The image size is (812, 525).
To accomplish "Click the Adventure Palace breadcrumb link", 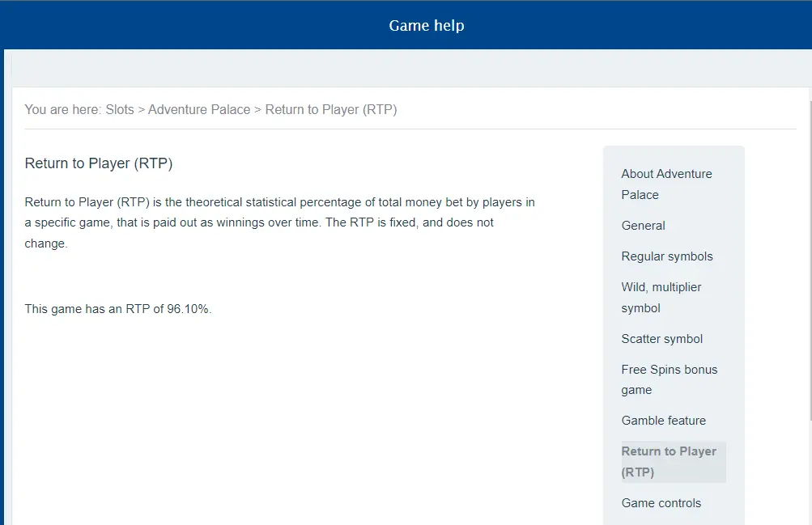I will 199,110.
